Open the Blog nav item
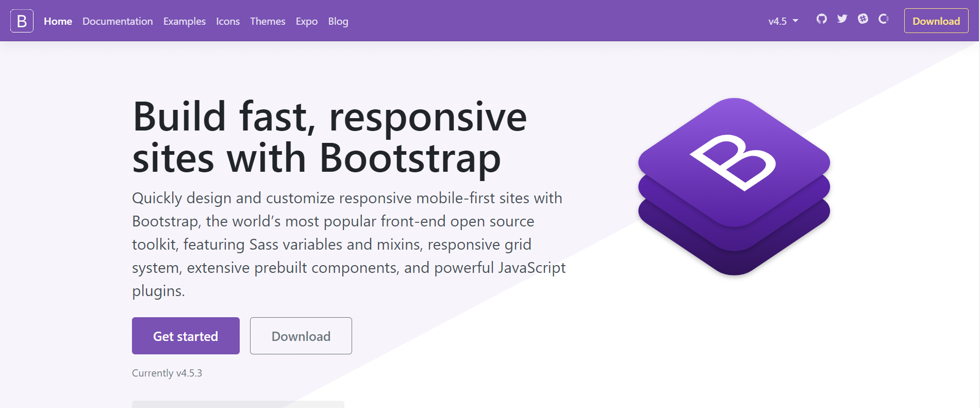This screenshot has width=980, height=408. [338, 21]
